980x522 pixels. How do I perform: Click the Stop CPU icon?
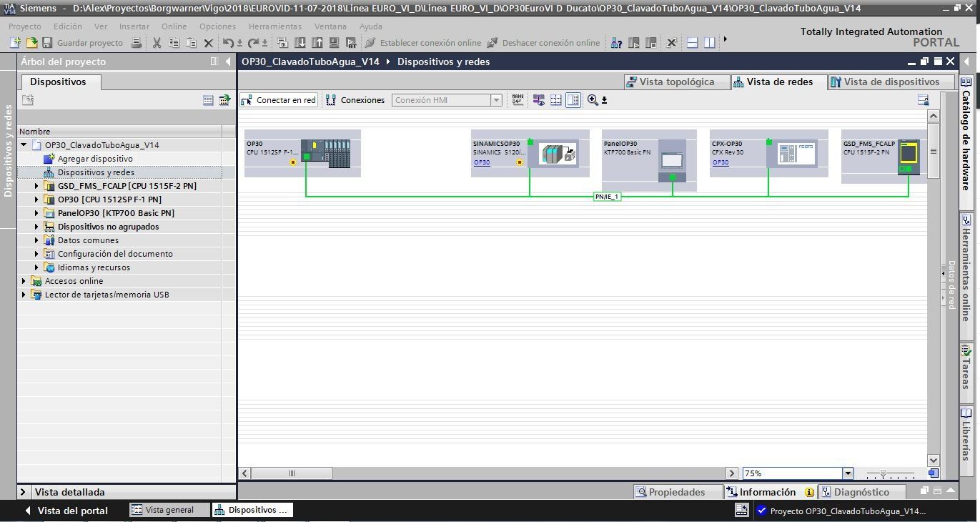pos(650,43)
